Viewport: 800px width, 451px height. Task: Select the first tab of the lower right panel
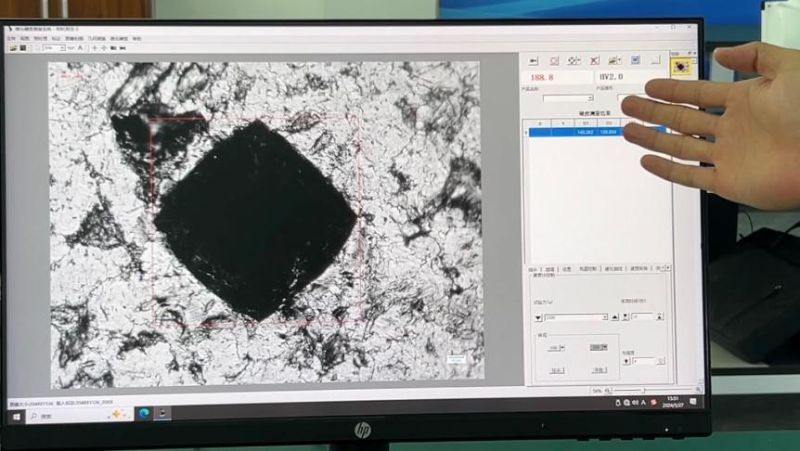[533, 269]
